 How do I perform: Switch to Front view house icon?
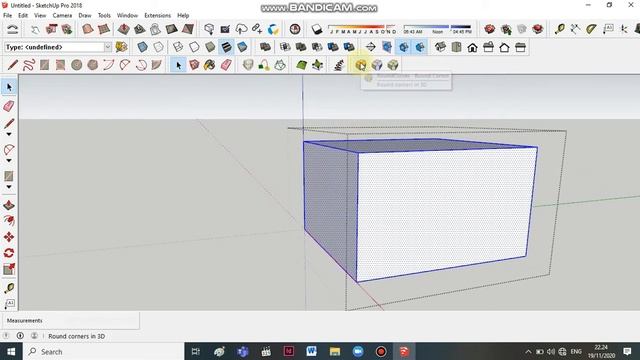click(472, 47)
